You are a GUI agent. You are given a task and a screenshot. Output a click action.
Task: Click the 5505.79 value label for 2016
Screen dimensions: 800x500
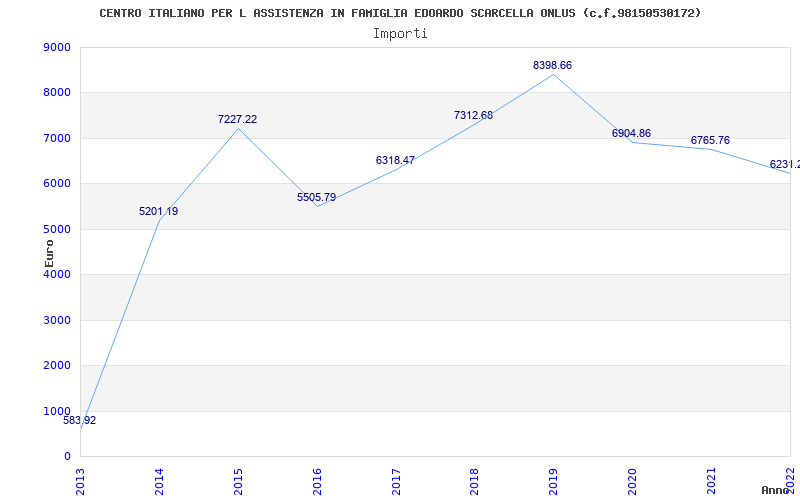coord(316,197)
